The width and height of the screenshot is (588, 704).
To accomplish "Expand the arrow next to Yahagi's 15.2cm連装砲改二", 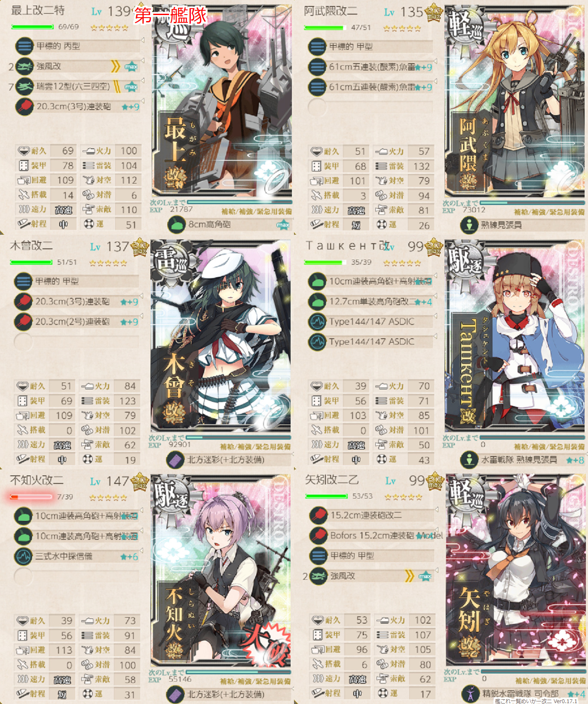I will [x=437, y=509].
